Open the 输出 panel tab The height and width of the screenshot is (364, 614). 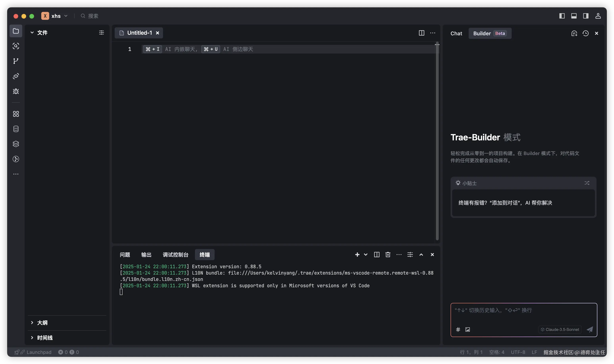tap(146, 255)
